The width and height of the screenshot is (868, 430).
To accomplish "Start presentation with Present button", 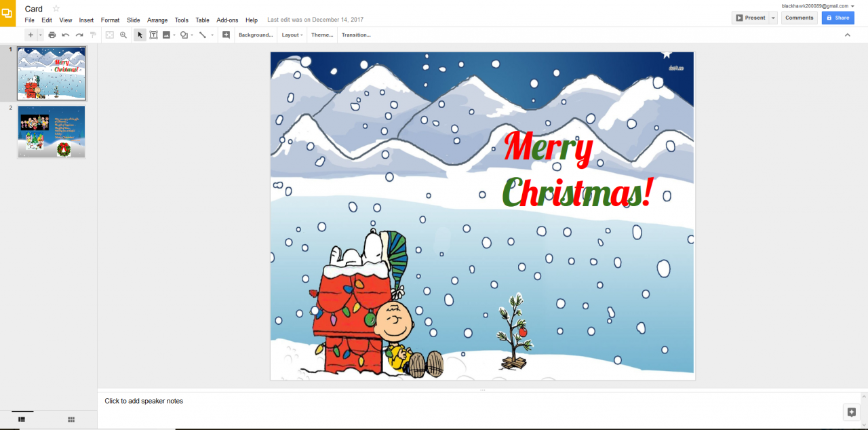I will coord(750,18).
